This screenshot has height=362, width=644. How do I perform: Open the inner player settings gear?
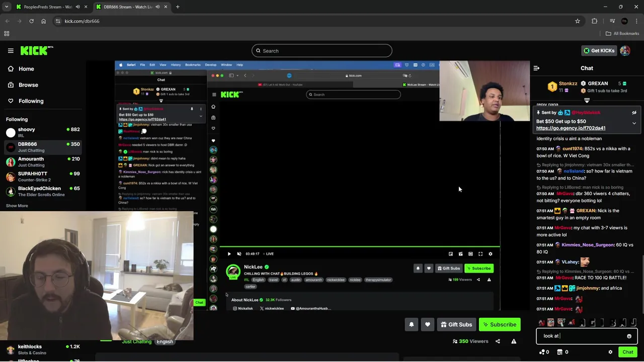[x=491, y=254]
